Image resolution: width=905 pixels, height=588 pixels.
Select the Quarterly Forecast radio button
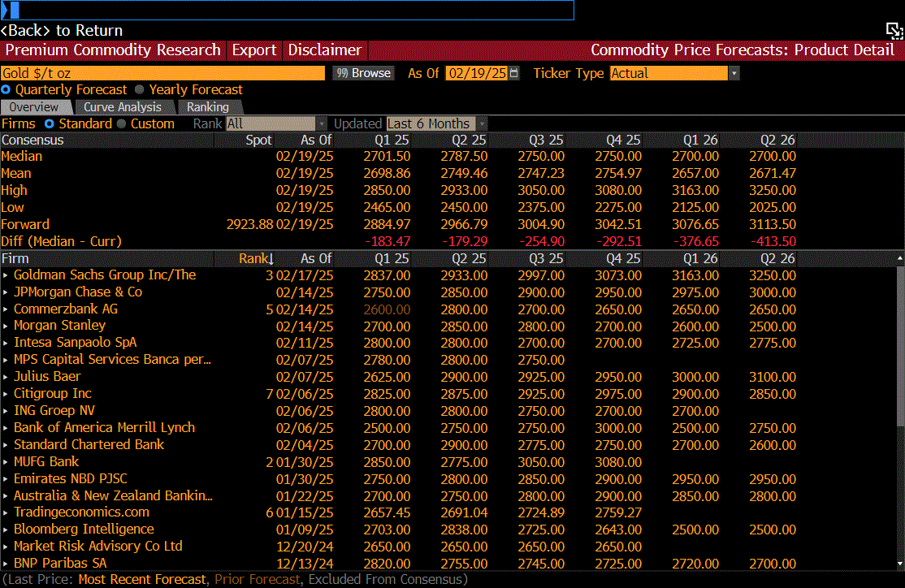[x=6, y=89]
